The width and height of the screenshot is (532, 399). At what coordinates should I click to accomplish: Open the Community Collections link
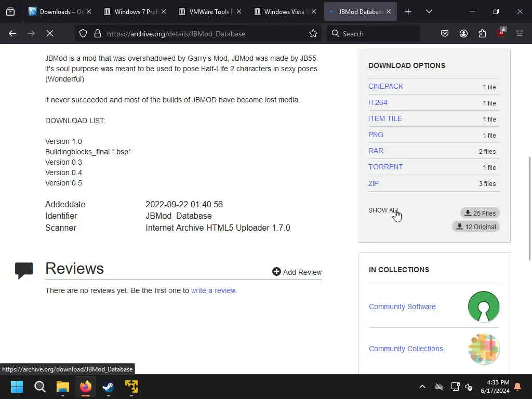pyautogui.click(x=406, y=349)
